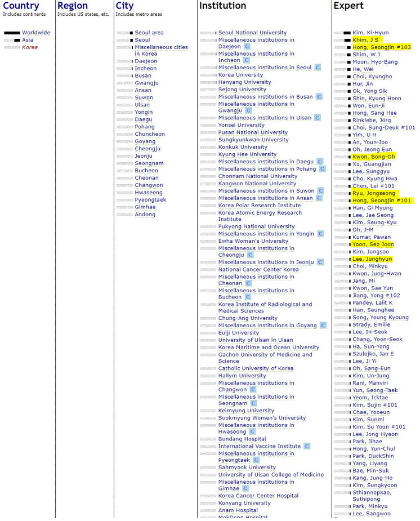
Task: Open Miscellaneous cities in Korea link
Action: 161,51
